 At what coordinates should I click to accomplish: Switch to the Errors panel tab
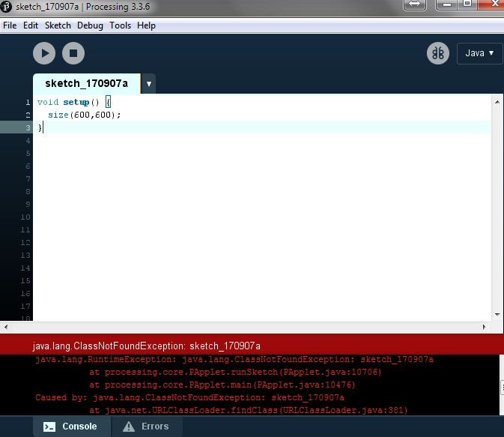[x=146, y=427]
